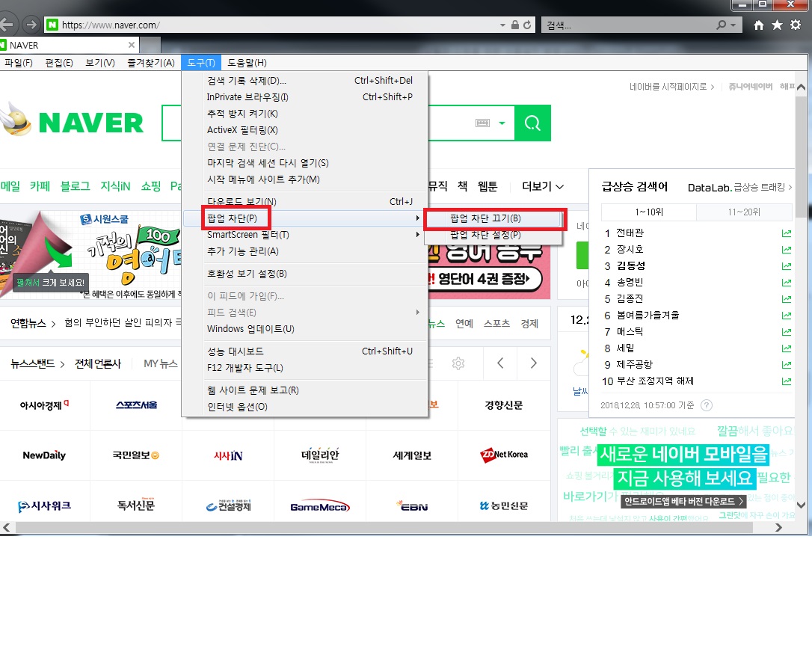
Task: Open the NewDaily news logo
Action: [44, 455]
